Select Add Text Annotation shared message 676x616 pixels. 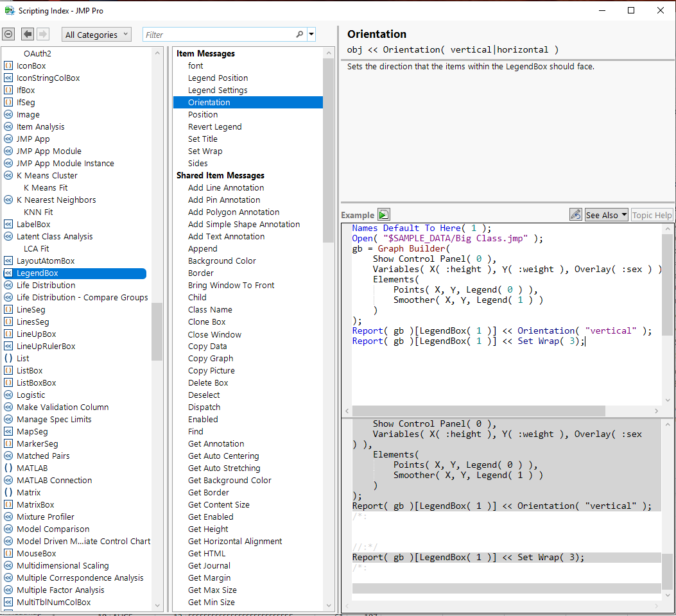pyautogui.click(x=225, y=236)
